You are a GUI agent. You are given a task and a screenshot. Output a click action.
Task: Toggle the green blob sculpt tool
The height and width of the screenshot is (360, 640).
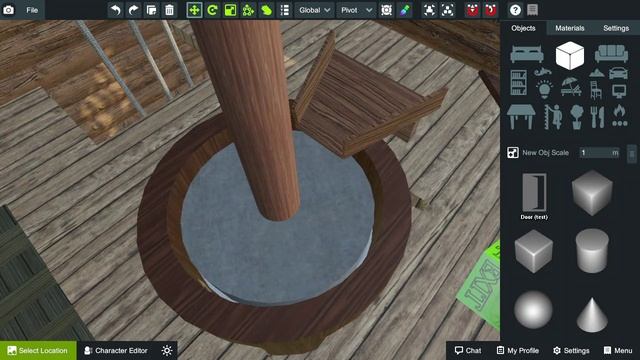(266, 10)
